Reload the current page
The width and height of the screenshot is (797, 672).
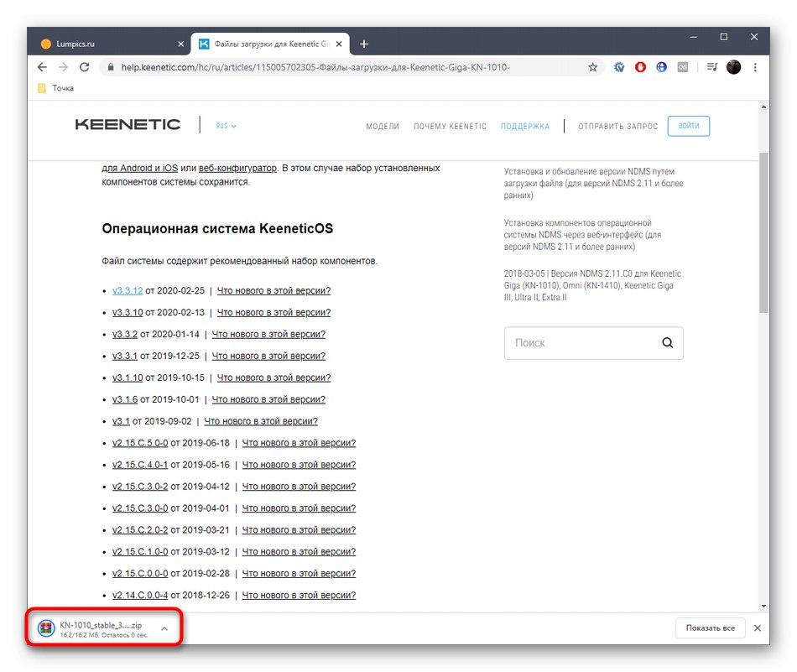85,67
